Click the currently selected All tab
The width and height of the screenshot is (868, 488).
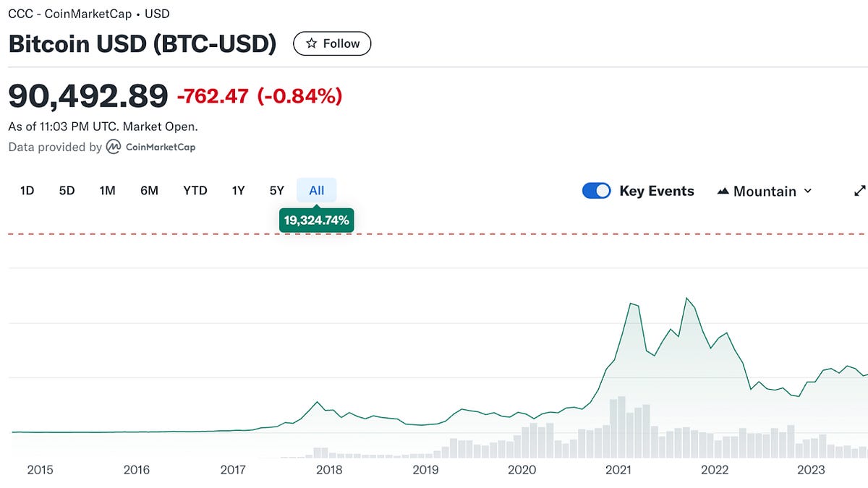tap(316, 190)
